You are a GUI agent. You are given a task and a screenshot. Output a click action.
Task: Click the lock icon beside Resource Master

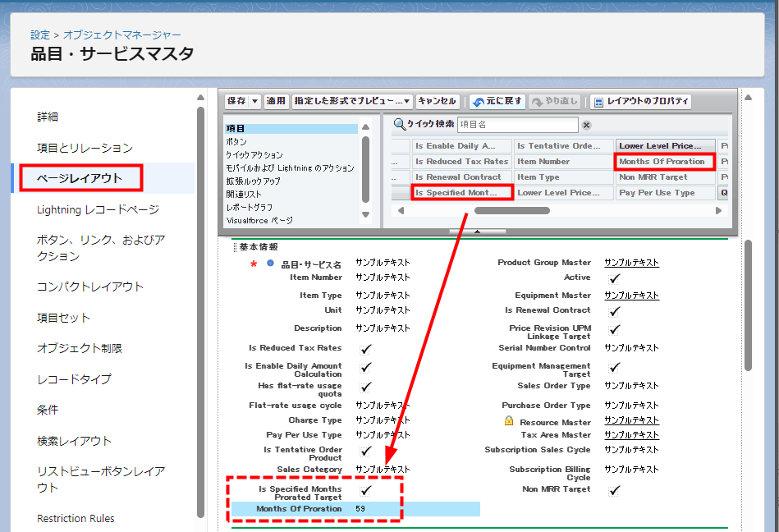(x=508, y=420)
